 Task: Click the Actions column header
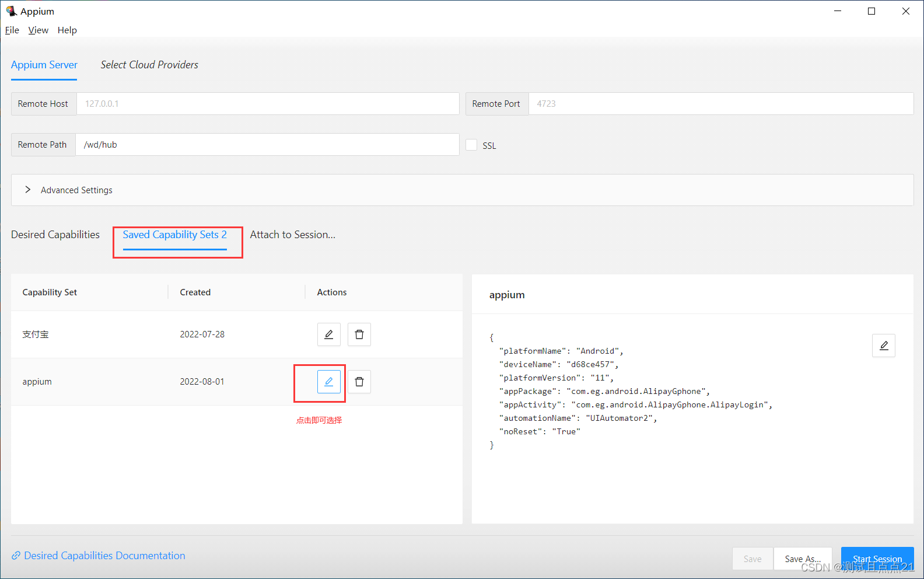pyautogui.click(x=332, y=292)
